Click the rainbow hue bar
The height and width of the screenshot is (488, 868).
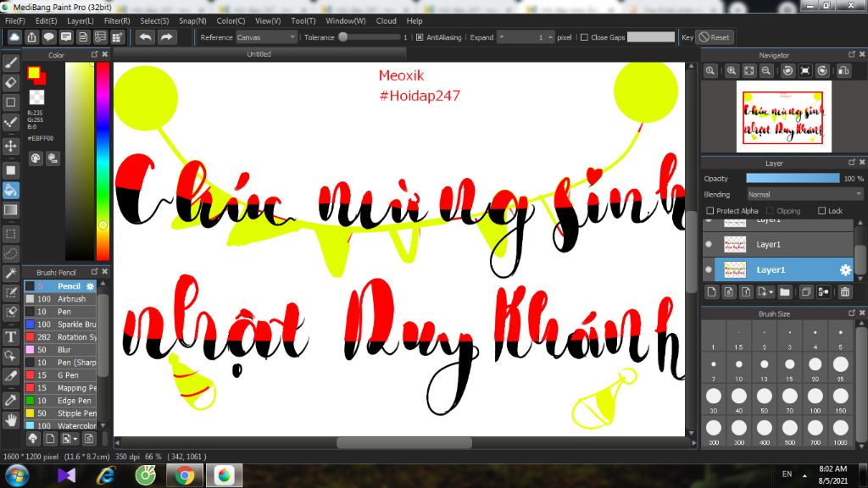[103, 161]
